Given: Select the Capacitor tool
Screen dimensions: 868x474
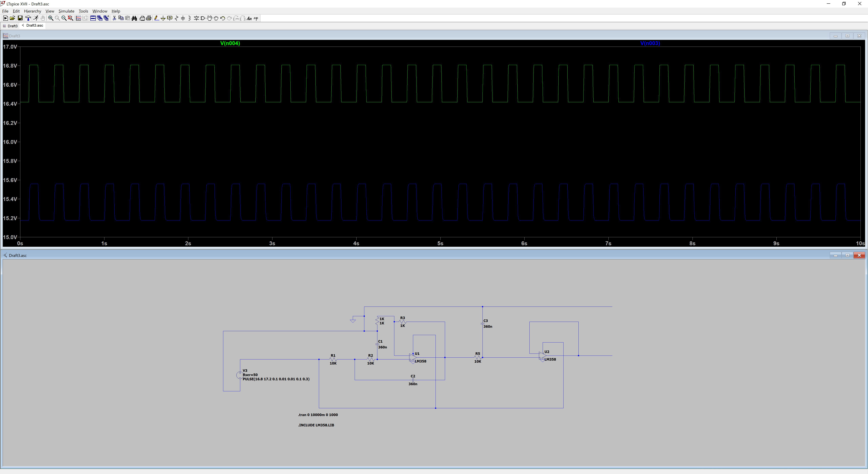Looking at the screenshot, I should [183, 18].
